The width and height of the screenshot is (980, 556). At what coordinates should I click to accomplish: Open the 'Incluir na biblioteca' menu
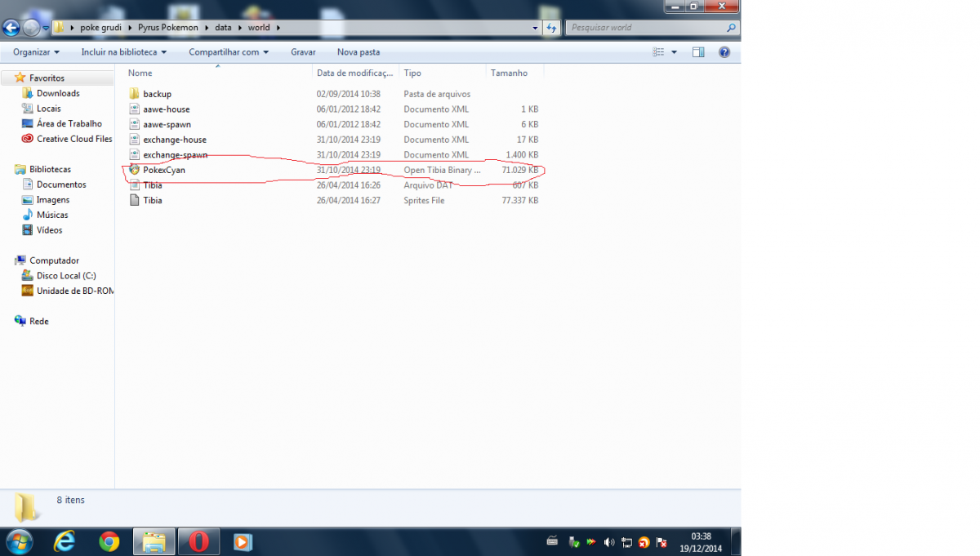tap(124, 52)
